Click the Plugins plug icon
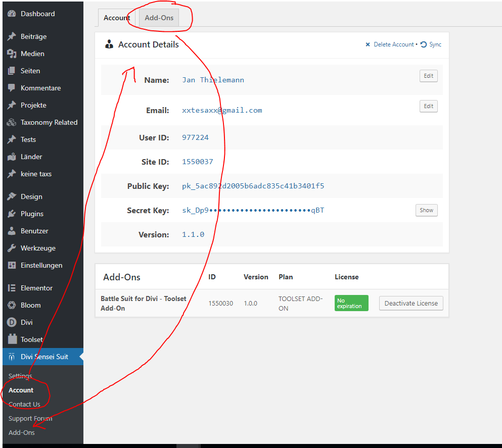The height and width of the screenshot is (448, 502). click(12, 214)
